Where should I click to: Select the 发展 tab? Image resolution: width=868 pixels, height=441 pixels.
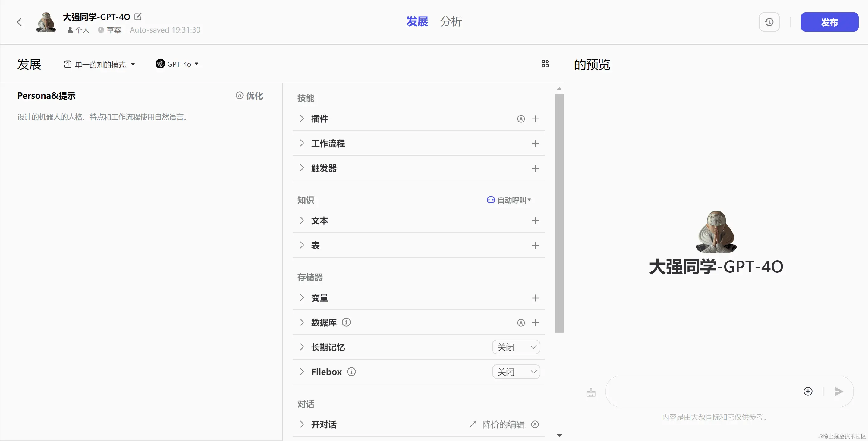click(417, 22)
